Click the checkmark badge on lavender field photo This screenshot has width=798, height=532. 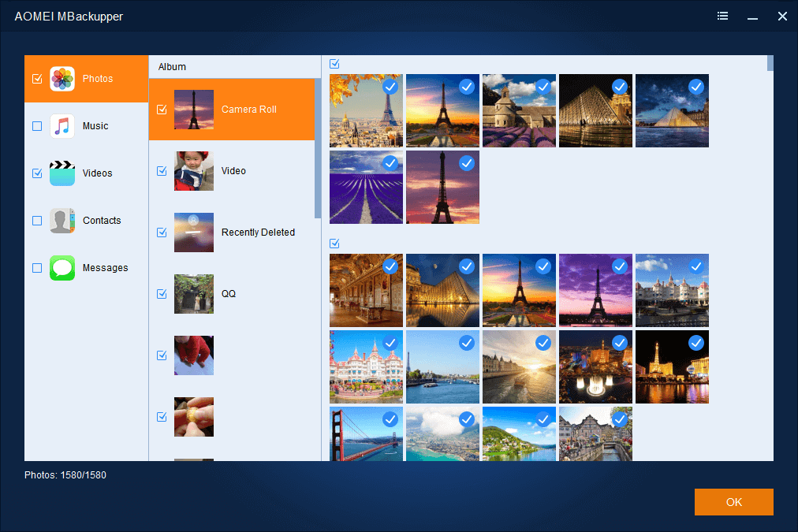[x=390, y=163]
